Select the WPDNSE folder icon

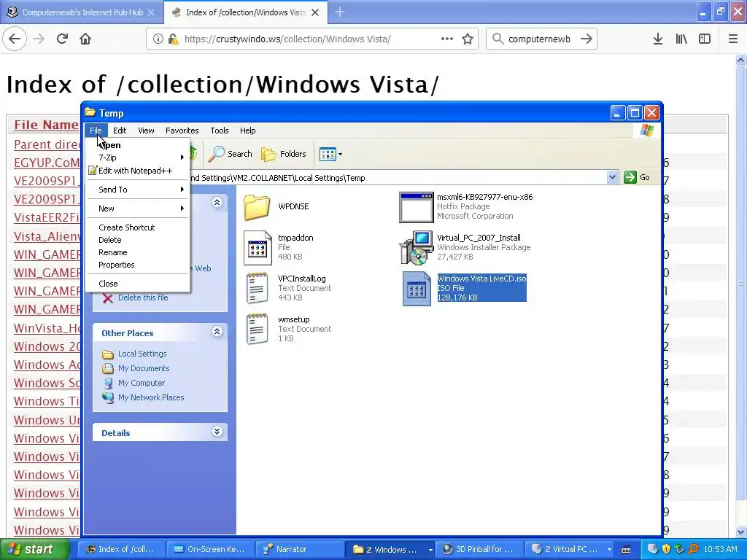(258, 206)
